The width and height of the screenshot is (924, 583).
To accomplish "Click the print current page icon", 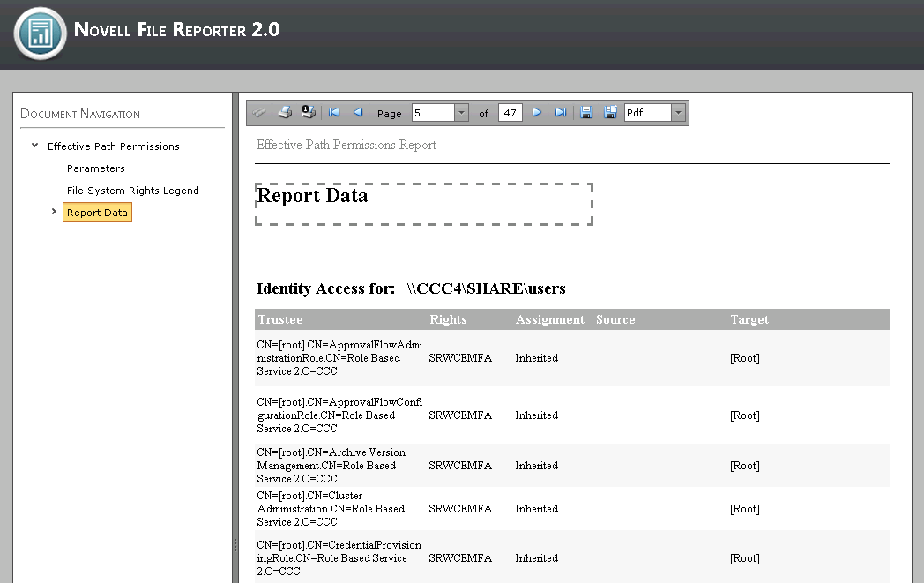I will (309, 112).
